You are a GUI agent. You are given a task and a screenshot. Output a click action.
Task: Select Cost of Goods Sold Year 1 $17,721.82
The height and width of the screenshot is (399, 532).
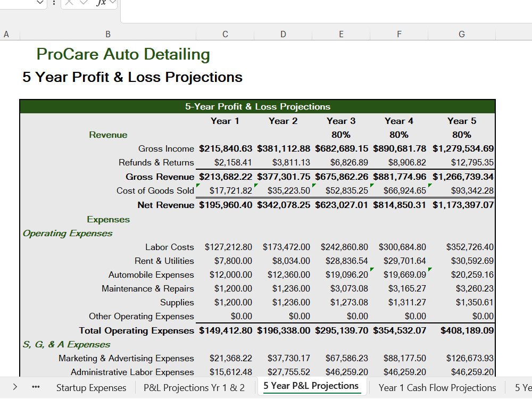tap(230, 190)
